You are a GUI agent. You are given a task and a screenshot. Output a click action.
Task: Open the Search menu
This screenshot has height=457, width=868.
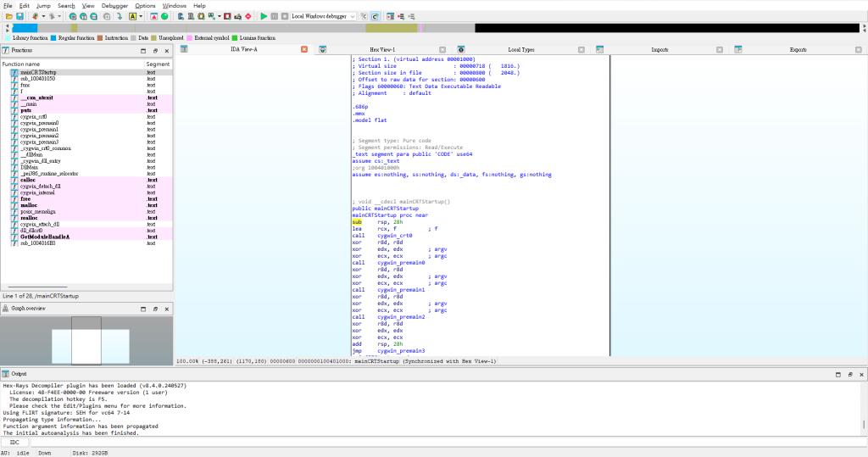tap(66, 6)
